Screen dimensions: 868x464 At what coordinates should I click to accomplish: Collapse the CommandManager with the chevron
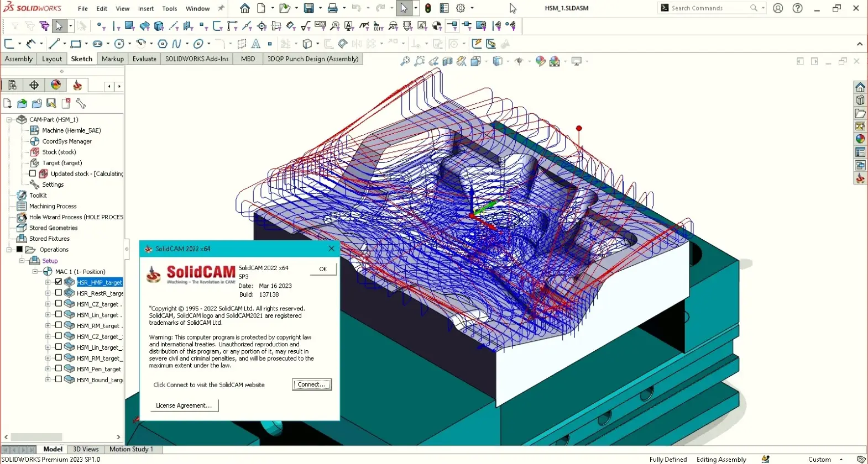point(860,44)
